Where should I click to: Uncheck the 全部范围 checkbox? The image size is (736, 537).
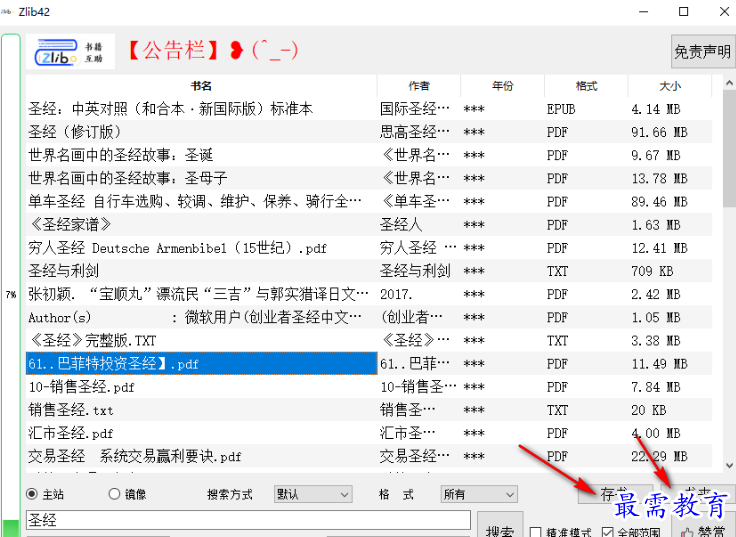coord(607,532)
